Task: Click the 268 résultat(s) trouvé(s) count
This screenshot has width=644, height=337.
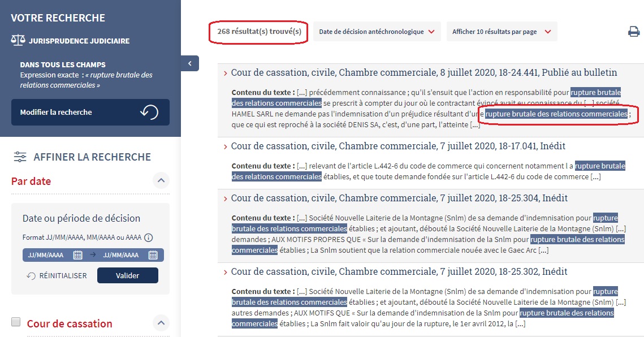Action: (x=259, y=31)
